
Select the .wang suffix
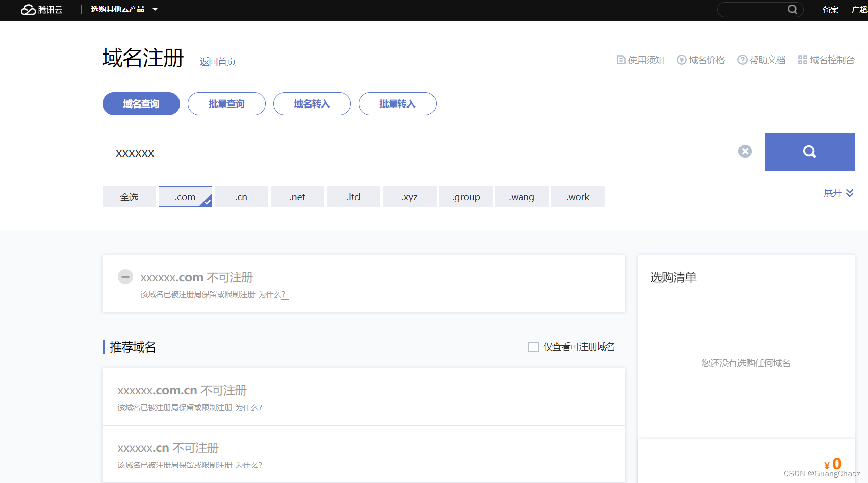point(522,197)
